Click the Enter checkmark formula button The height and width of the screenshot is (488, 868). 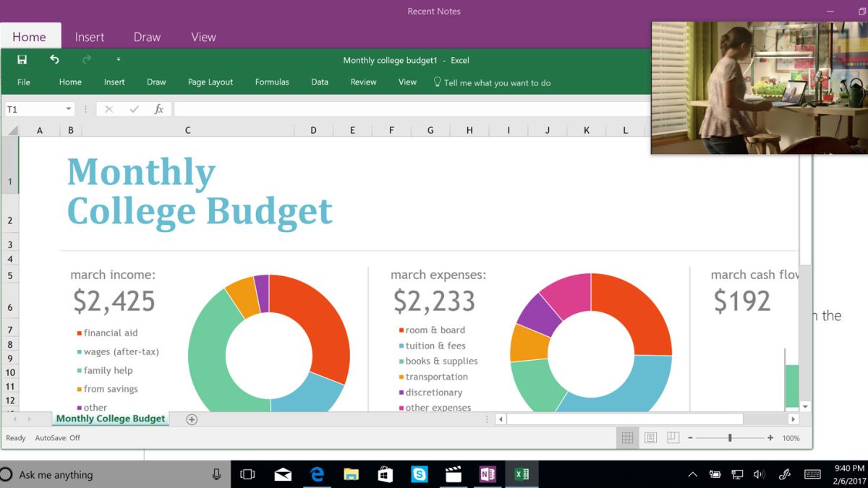coord(134,109)
